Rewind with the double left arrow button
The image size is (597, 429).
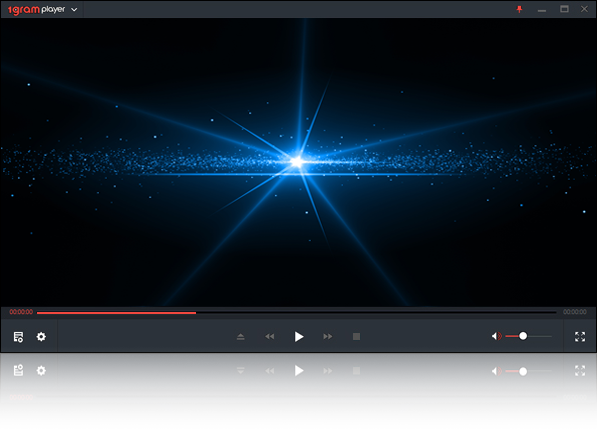point(270,337)
